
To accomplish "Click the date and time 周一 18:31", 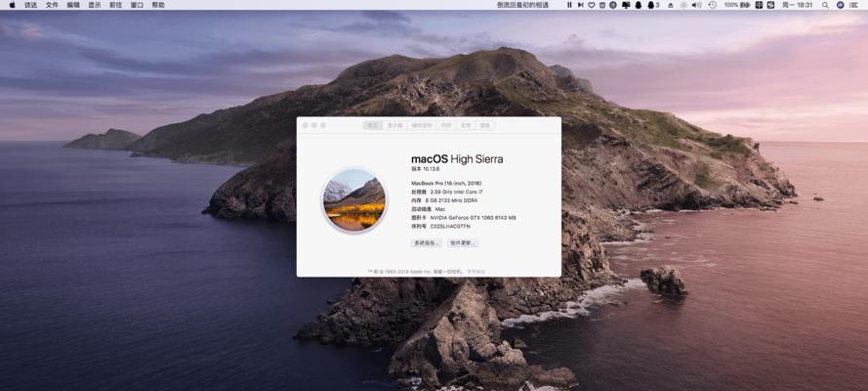I will click(797, 5).
